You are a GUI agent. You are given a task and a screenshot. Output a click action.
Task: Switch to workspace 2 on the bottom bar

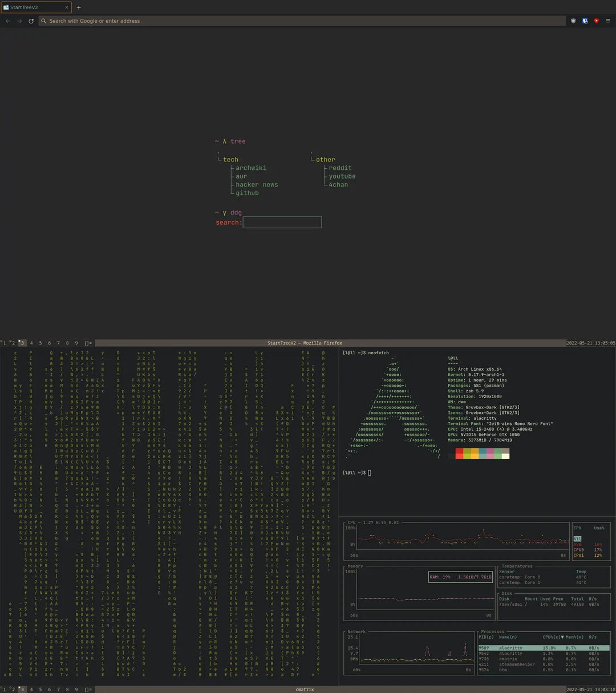pyautogui.click(x=13, y=689)
